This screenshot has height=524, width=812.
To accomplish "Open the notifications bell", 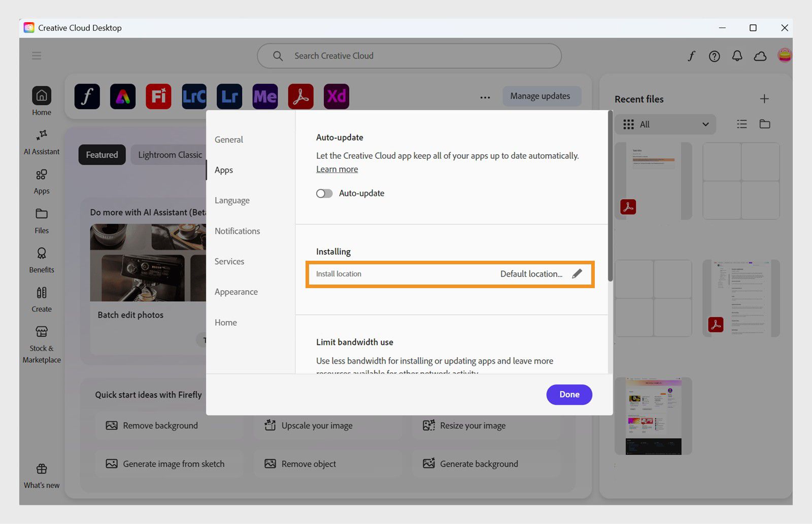I will click(x=737, y=56).
